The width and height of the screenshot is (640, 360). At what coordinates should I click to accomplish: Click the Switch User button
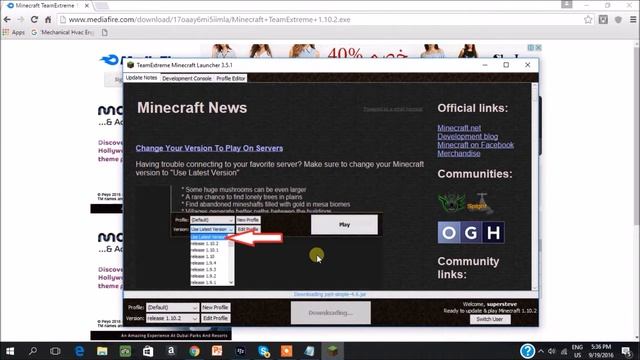click(x=490, y=319)
